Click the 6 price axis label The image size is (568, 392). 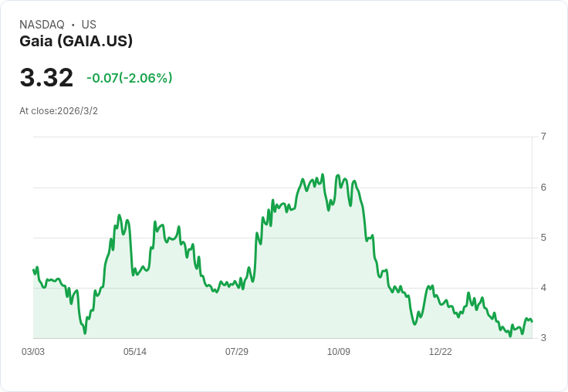[543, 188]
